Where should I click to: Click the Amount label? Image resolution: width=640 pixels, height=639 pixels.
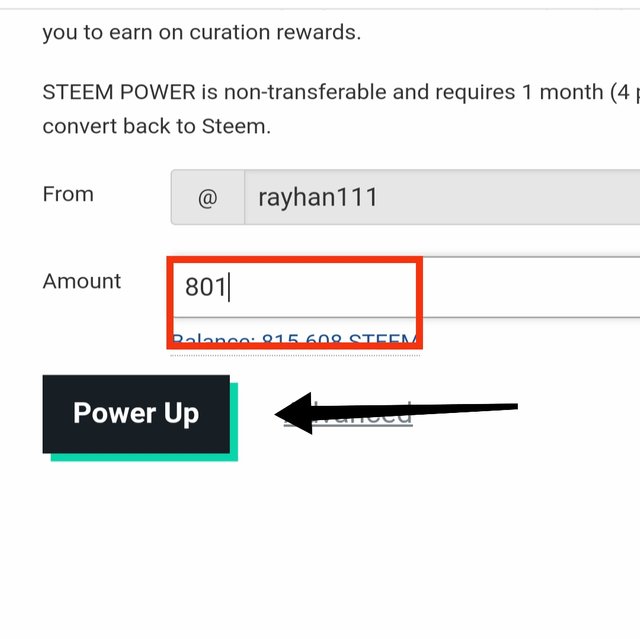coord(82,281)
